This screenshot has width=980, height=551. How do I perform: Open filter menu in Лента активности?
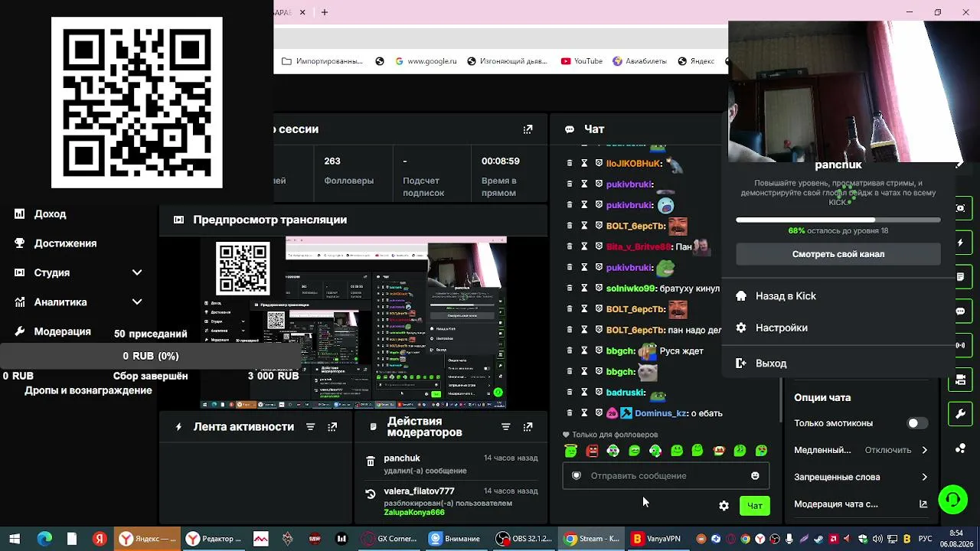[x=310, y=427]
